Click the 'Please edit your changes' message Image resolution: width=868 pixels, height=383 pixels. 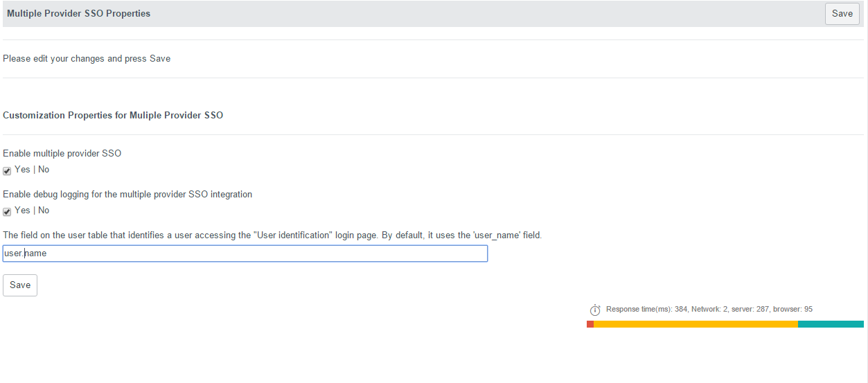click(x=87, y=59)
